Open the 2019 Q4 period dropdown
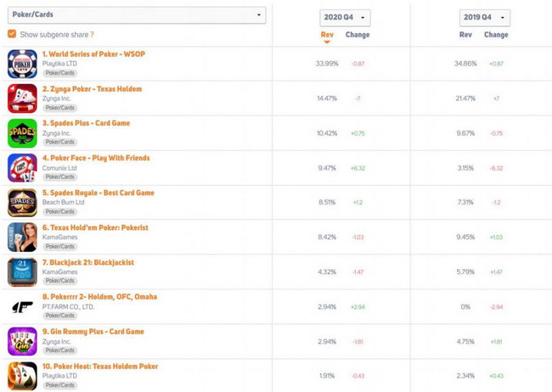This screenshot has height=392, width=552. [x=484, y=18]
